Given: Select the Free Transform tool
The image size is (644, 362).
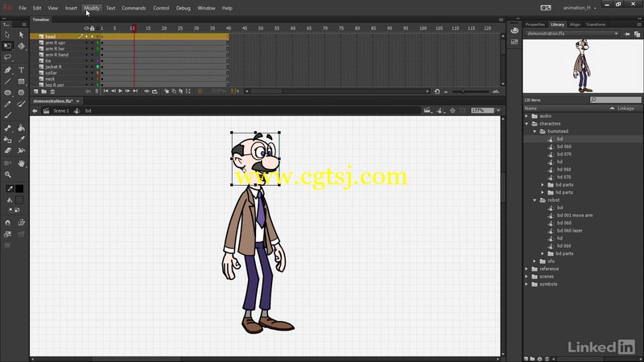Looking at the screenshot, I should click(7, 46).
